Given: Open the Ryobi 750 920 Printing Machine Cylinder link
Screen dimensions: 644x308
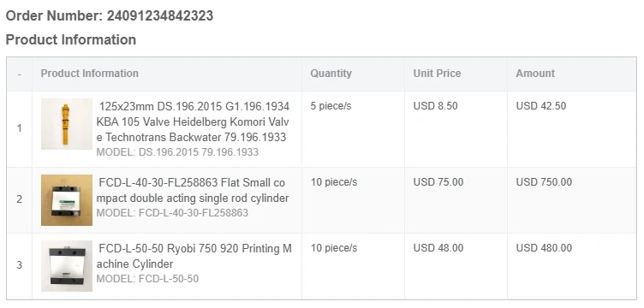Looking at the screenshot, I should (x=194, y=256).
